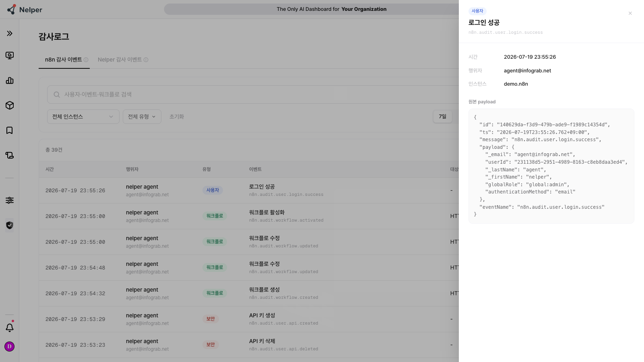Open the scroll log sidebar icon

[x=10, y=155]
